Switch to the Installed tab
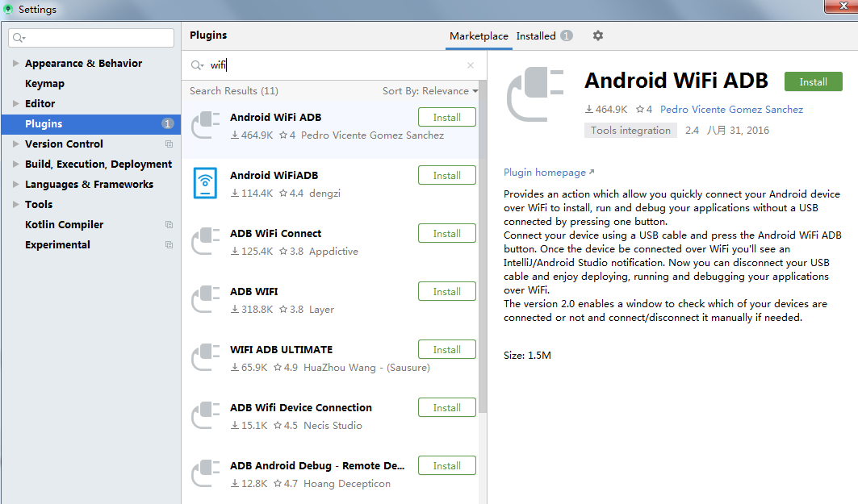This screenshot has height=504, width=858. pyautogui.click(x=536, y=36)
